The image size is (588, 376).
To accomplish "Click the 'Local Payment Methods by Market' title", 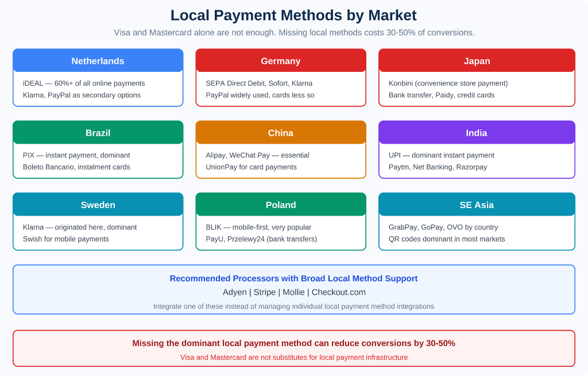I will 293,16.
